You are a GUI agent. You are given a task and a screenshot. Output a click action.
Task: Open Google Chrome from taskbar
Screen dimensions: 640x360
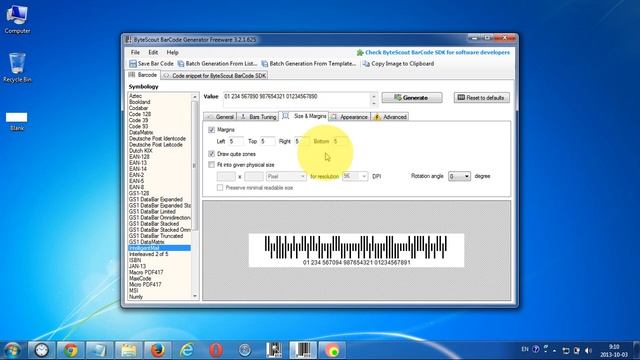click(x=71, y=350)
